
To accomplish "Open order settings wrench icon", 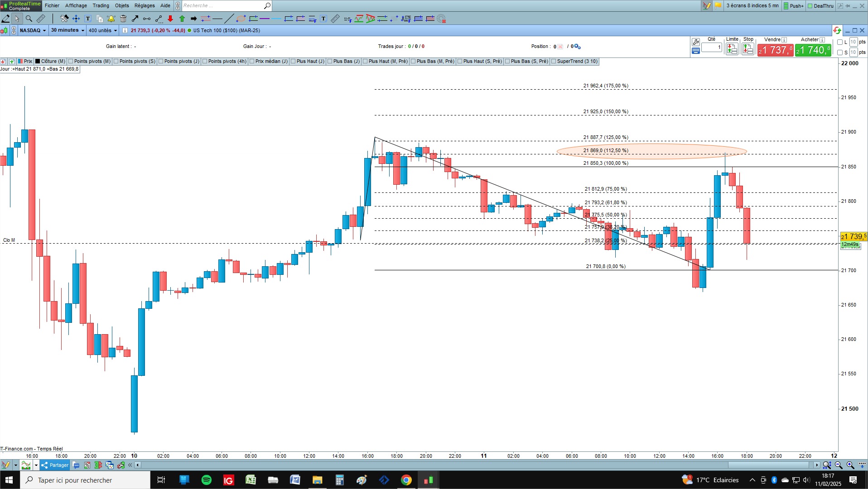I will point(696,42).
